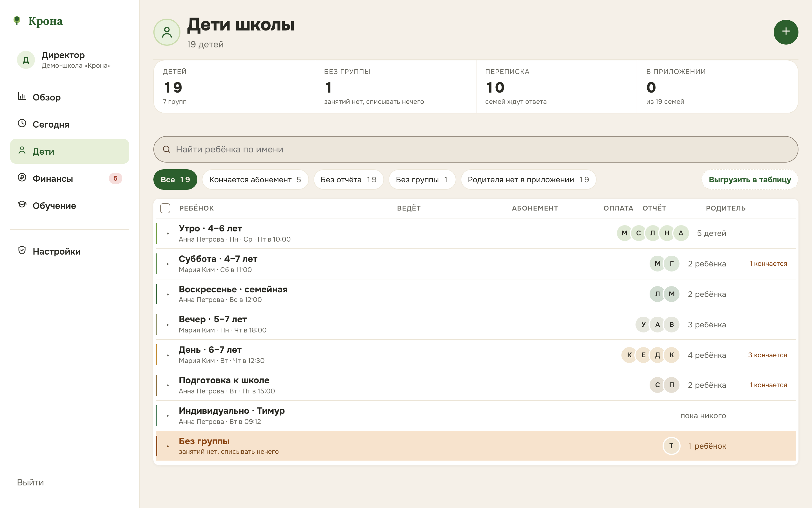Click Выйти to log out
Image resolution: width=812 pixels, height=508 pixels.
(x=30, y=482)
